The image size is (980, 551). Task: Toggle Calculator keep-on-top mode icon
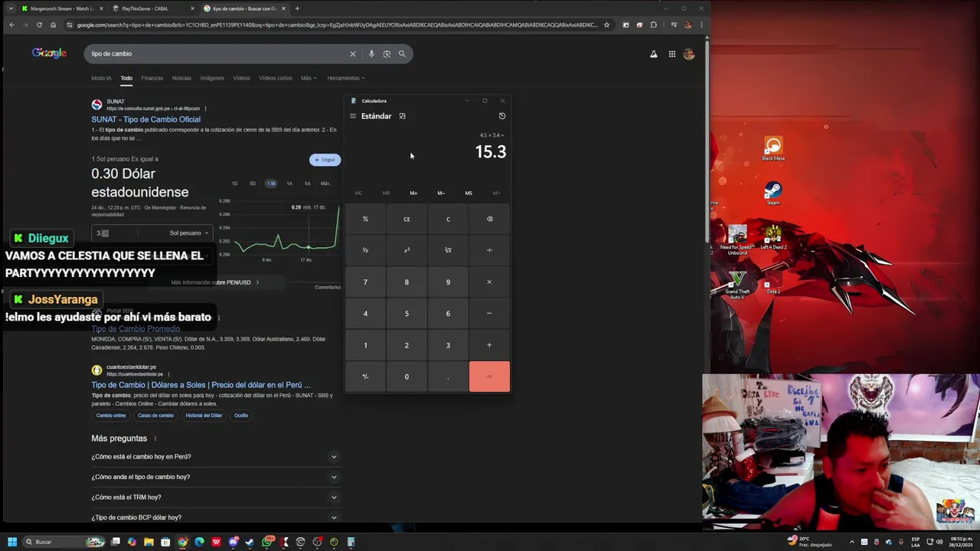402,116
